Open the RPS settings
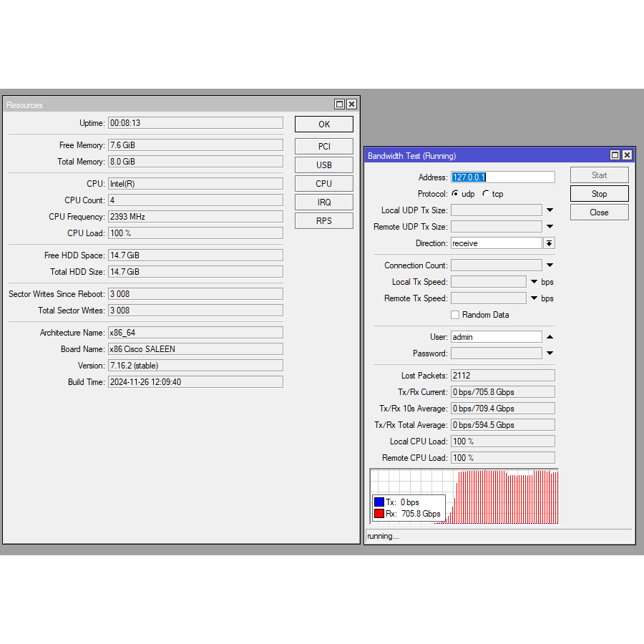644x644 pixels. [x=323, y=221]
